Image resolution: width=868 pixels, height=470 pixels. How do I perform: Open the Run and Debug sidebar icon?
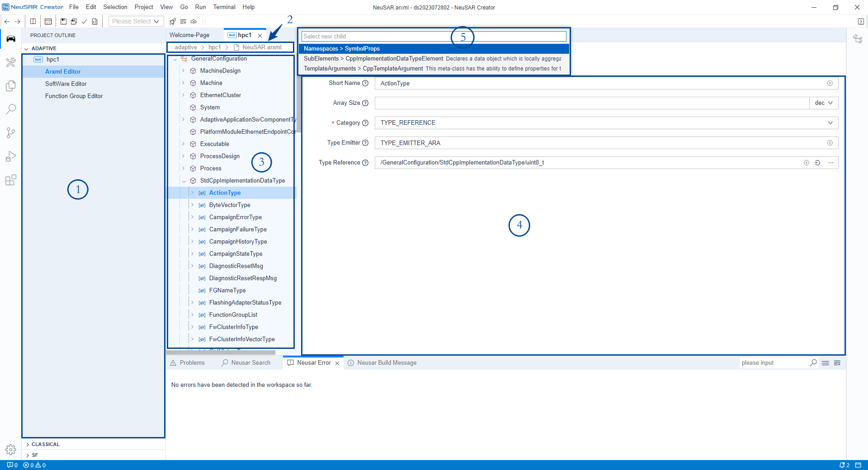[11, 156]
